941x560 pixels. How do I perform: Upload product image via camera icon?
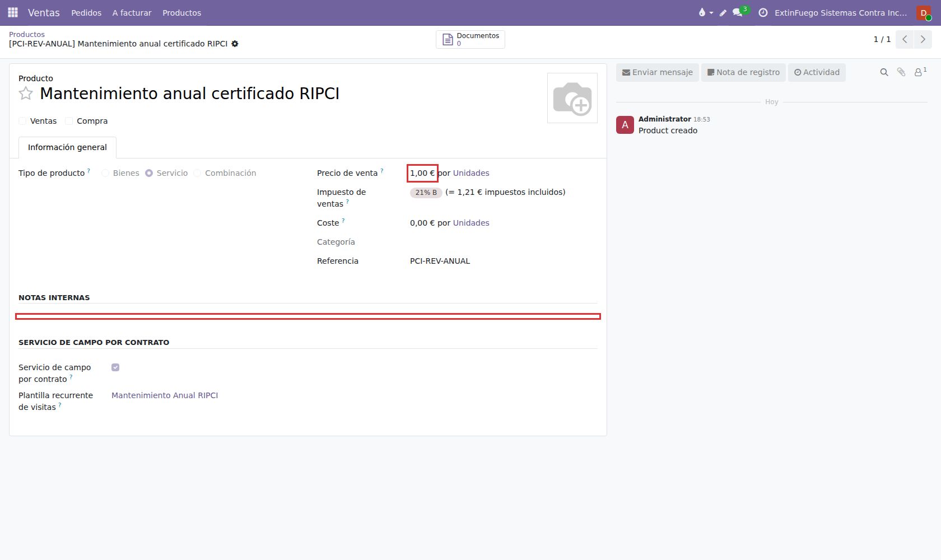pos(572,98)
